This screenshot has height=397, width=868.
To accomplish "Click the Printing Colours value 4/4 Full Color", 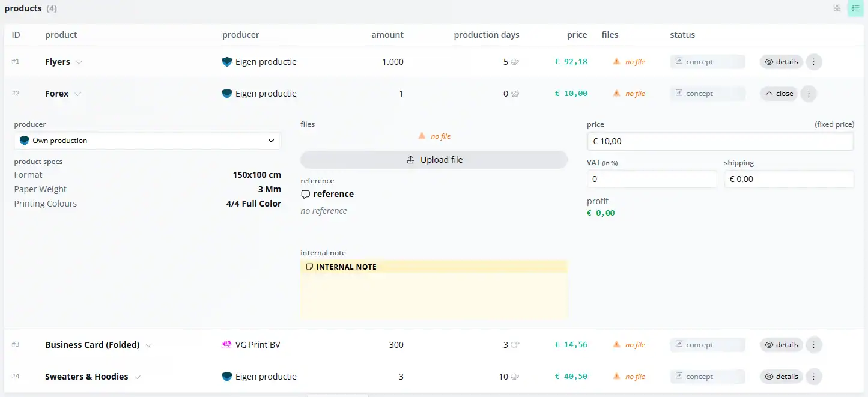I will (253, 204).
